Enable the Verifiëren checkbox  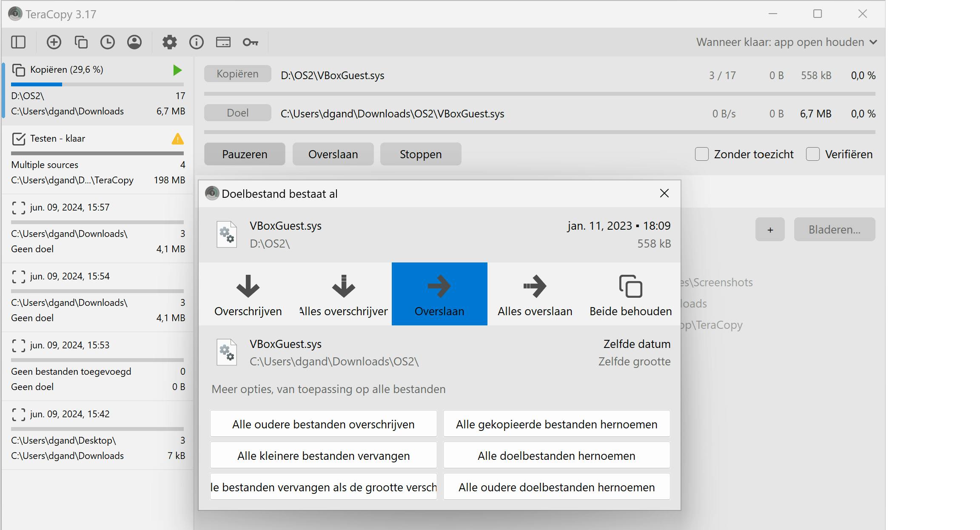pos(813,154)
